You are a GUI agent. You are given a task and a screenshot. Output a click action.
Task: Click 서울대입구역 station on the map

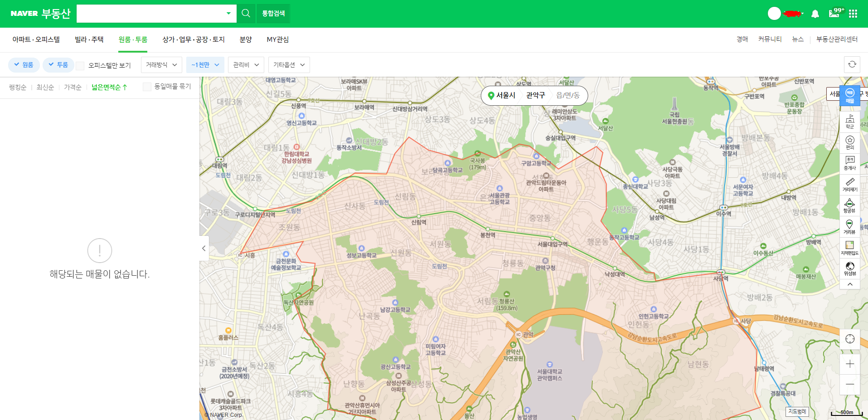coord(553,243)
